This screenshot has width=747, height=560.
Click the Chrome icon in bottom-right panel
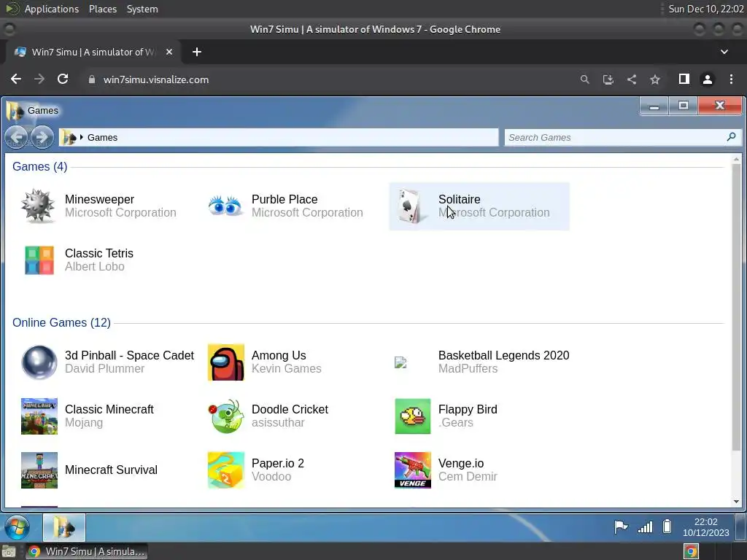click(691, 551)
